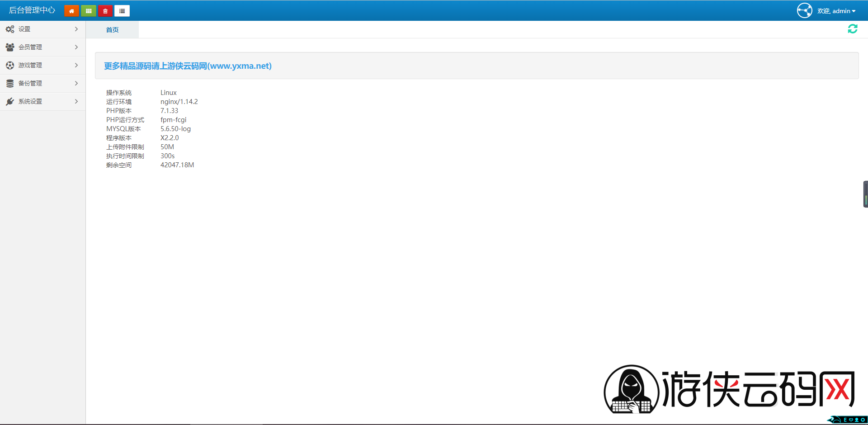Open the 游戏管理 sidebar menu
The width and height of the screenshot is (868, 425).
(42, 65)
